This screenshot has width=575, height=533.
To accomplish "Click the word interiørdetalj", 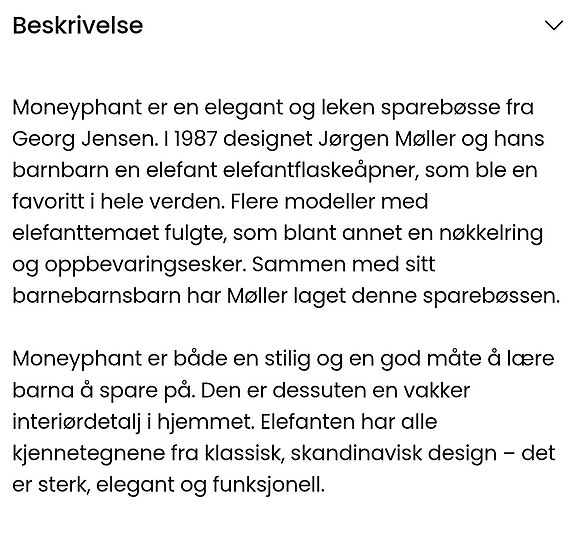I will pos(77,422).
